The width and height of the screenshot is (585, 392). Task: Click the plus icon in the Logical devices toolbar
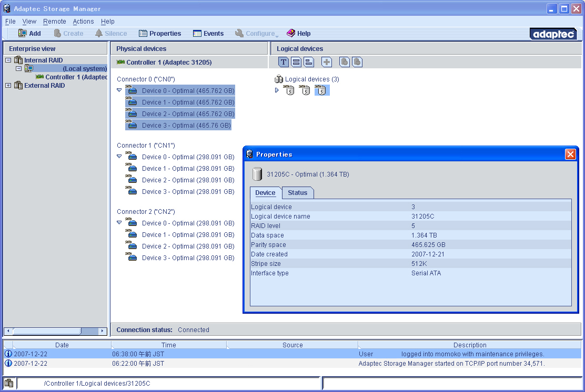pyautogui.click(x=327, y=62)
